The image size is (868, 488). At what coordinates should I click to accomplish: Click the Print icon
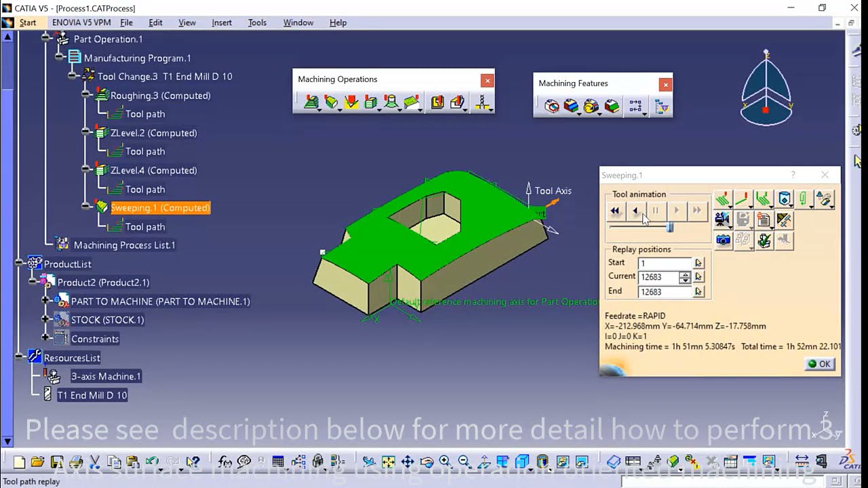[x=76, y=462]
